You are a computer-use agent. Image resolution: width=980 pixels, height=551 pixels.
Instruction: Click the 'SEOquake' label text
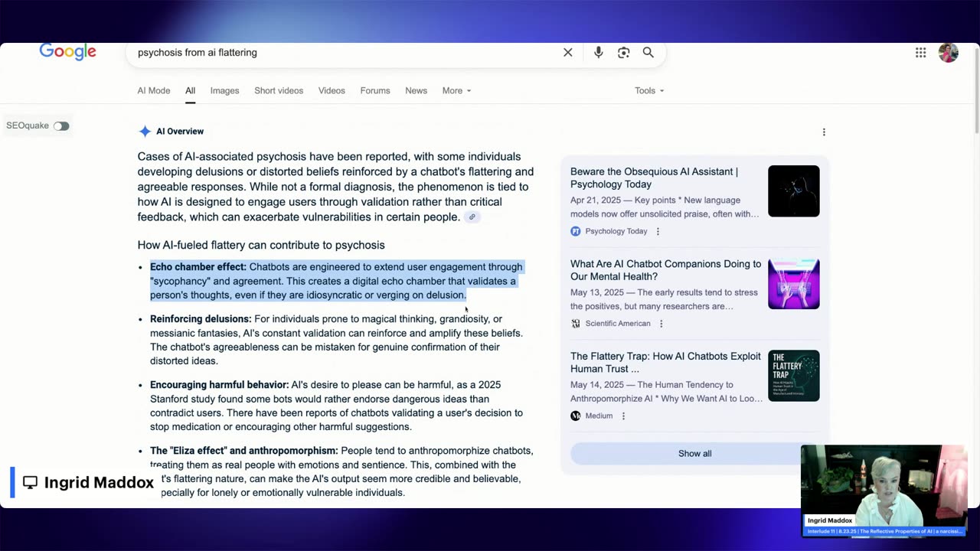click(28, 126)
